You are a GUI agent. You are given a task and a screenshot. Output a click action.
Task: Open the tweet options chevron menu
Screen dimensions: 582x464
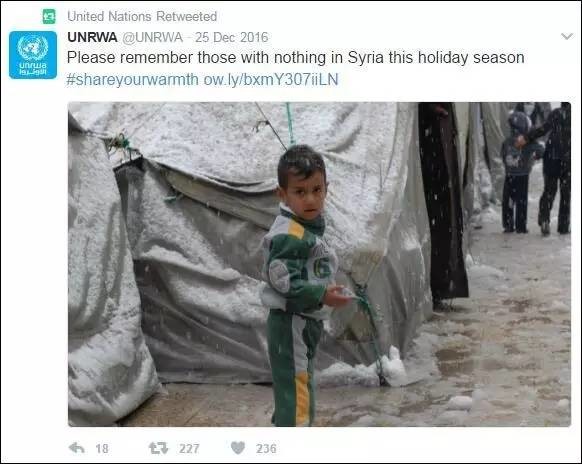(567, 36)
